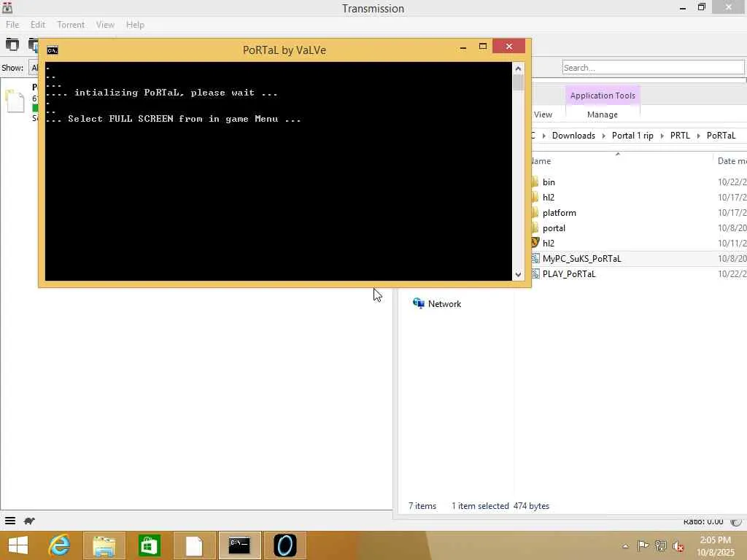Minimize the PoRTaL by VaLVe console window
This screenshot has width=747, height=560.
pos(463,47)
